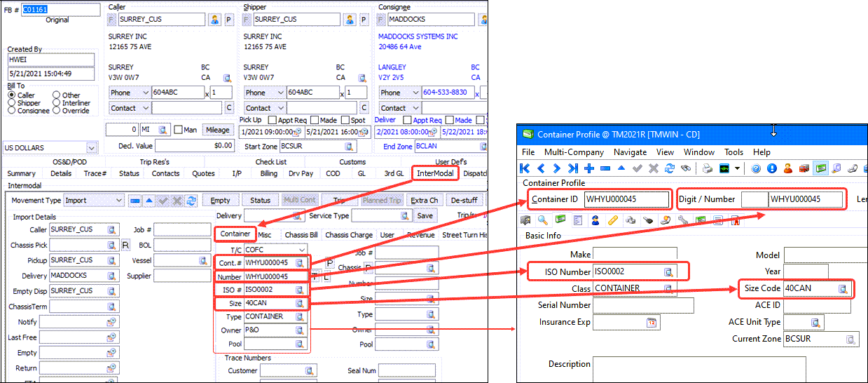Go to first record in Container Profile
The width and height of the screenshot is (868, 383).
[525, 168]
